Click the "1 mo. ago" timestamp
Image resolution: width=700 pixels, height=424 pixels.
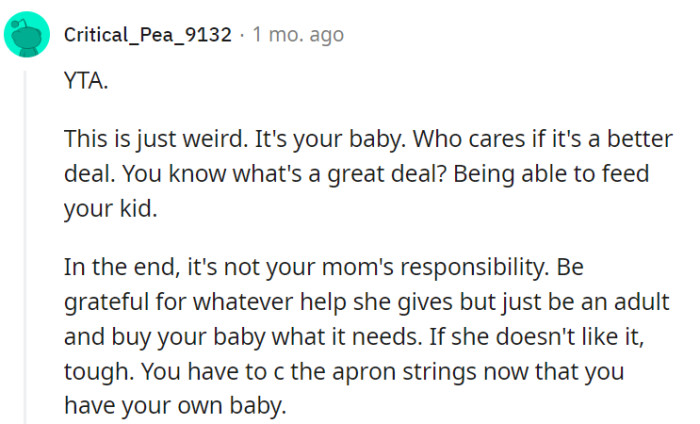point(297,35)
